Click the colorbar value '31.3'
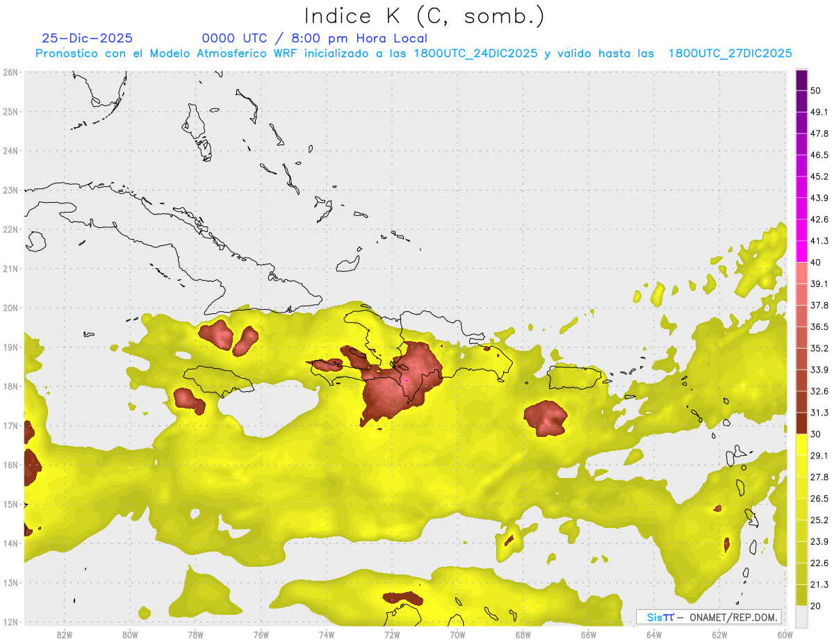The image size is (834, 644). click(819, 413)
